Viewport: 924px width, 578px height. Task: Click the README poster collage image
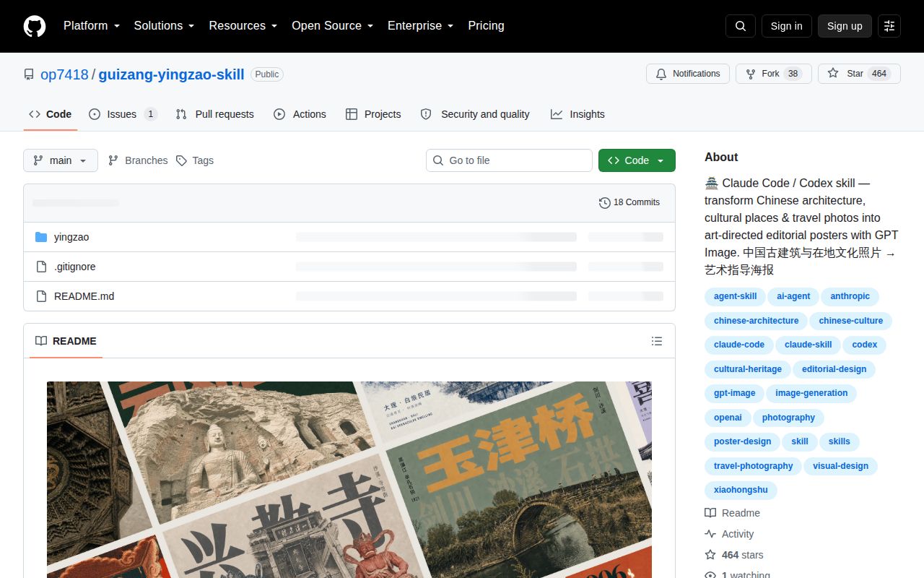[349, 480]
